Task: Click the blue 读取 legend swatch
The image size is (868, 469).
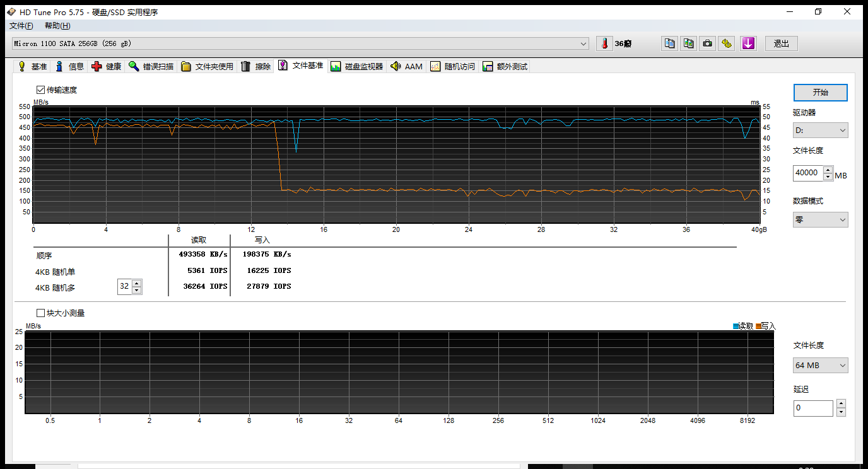Action: [x=736, y=326]
